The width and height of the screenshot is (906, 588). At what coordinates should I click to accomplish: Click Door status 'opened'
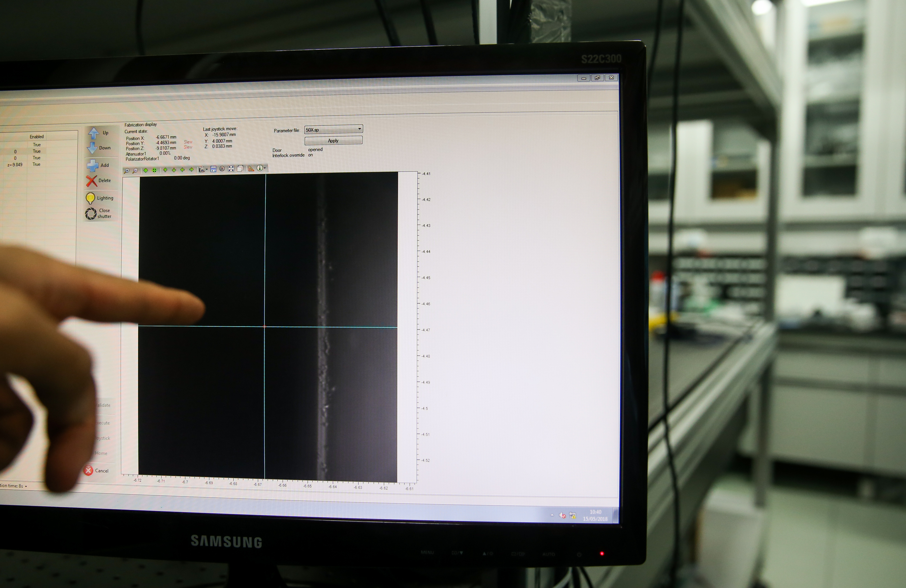click(315, 149)
